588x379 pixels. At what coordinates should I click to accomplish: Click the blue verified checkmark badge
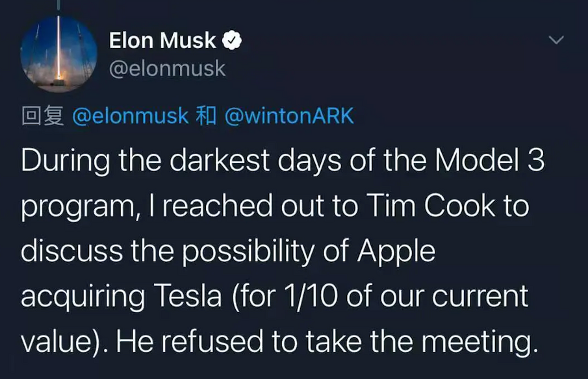click(x=232, y=40)
